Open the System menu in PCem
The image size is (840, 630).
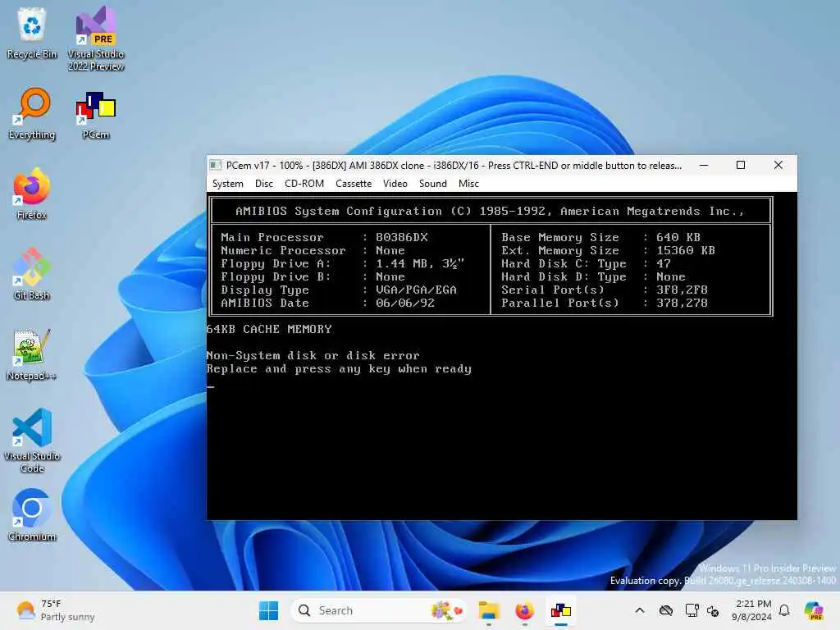coord(228,184)
